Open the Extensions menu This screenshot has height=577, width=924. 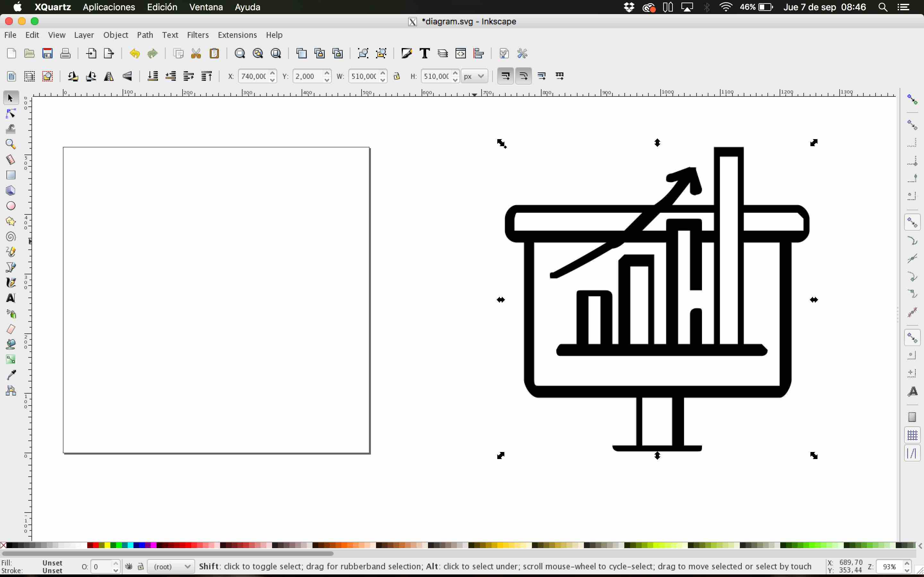(x=237, y=35)
